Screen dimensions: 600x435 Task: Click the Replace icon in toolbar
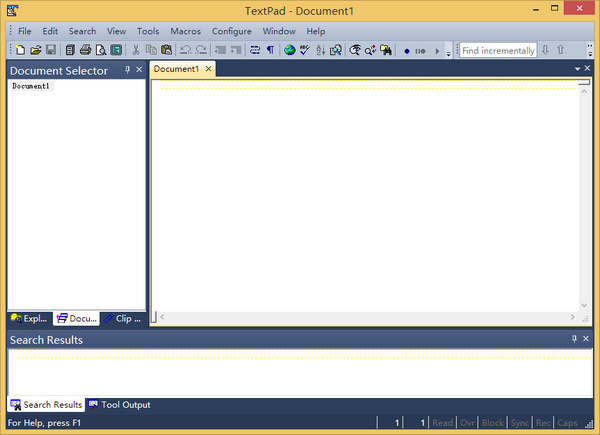[370, 50]
